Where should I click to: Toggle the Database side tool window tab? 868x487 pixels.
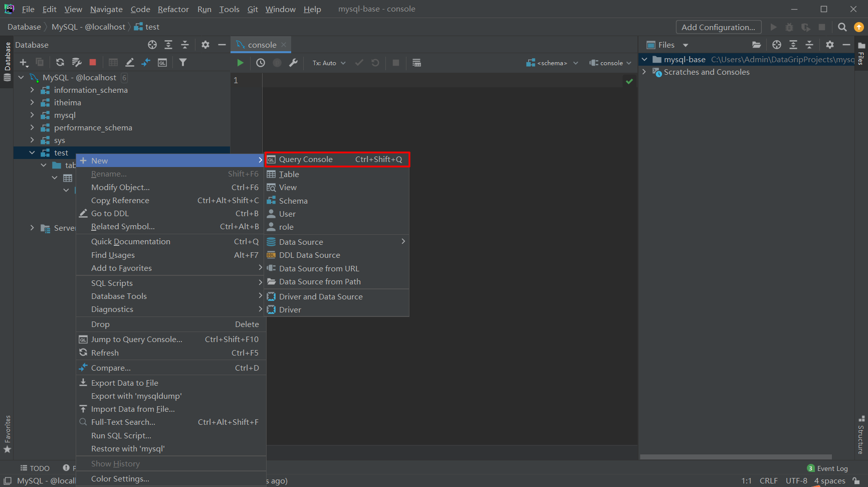[7, 61]
